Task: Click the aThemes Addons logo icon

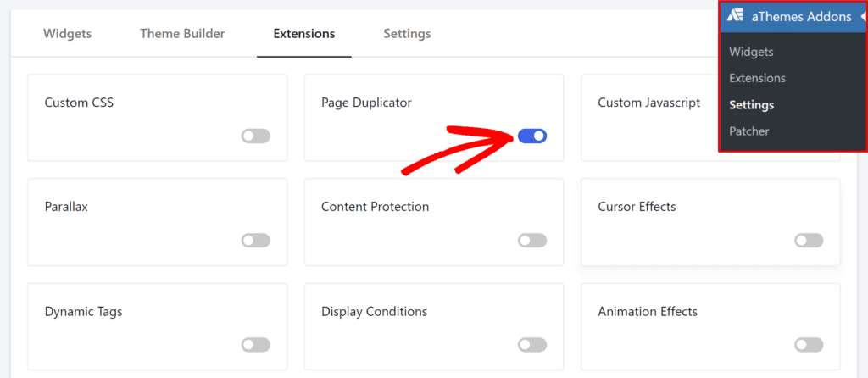Action: coord(735,17)
